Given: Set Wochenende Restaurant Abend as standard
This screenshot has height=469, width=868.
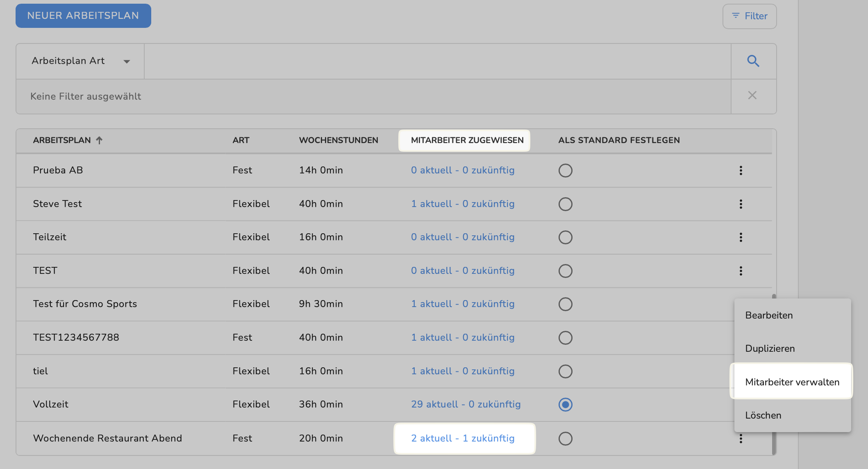Looking at the screenshot, I should (565, 439).
